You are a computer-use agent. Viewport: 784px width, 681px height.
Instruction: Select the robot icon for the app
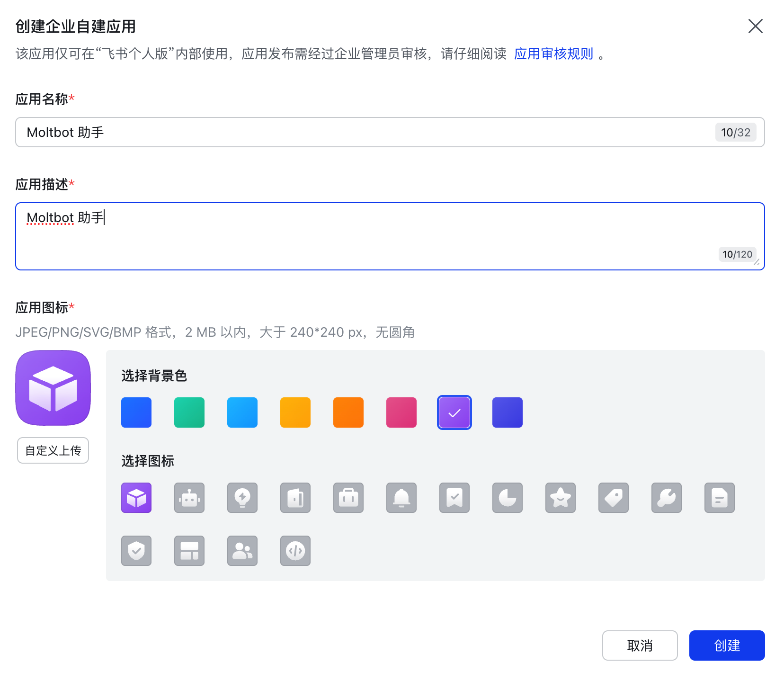pos(189,498)
